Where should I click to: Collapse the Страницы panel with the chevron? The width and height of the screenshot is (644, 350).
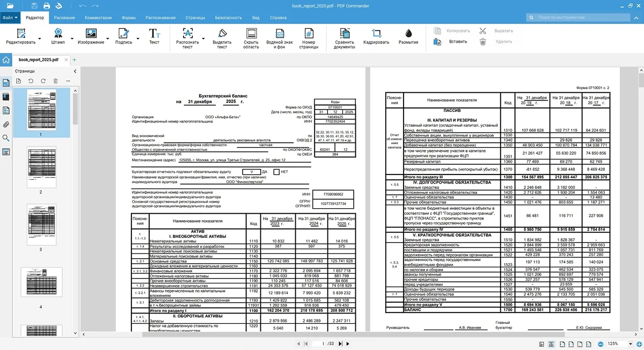(x=75, y=71)
